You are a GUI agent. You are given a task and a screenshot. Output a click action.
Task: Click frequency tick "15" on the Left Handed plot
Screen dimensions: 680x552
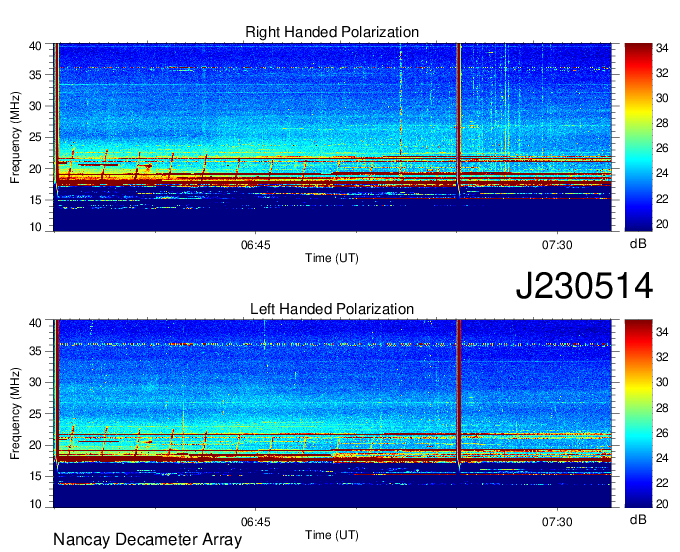click(x=36, y=476)
